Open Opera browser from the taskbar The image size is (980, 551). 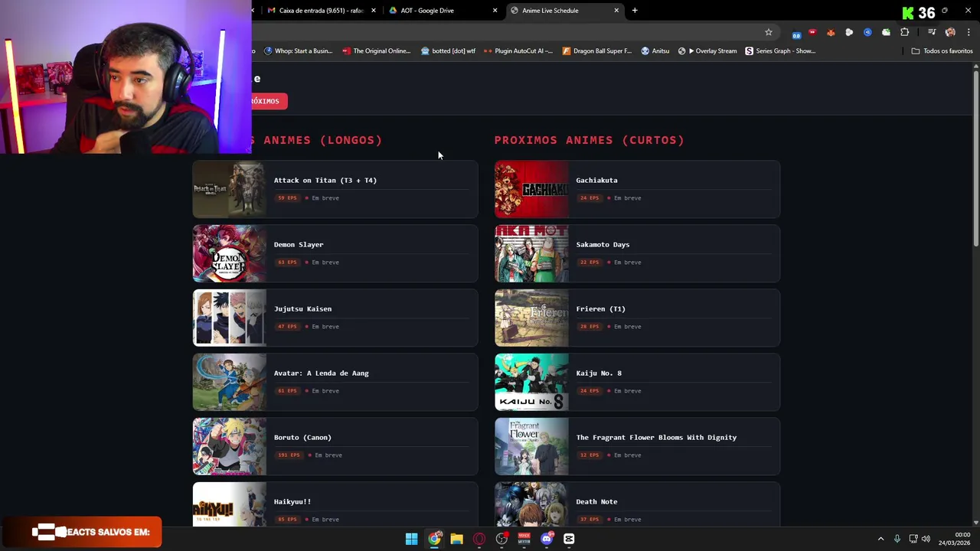tap(479, 539)
